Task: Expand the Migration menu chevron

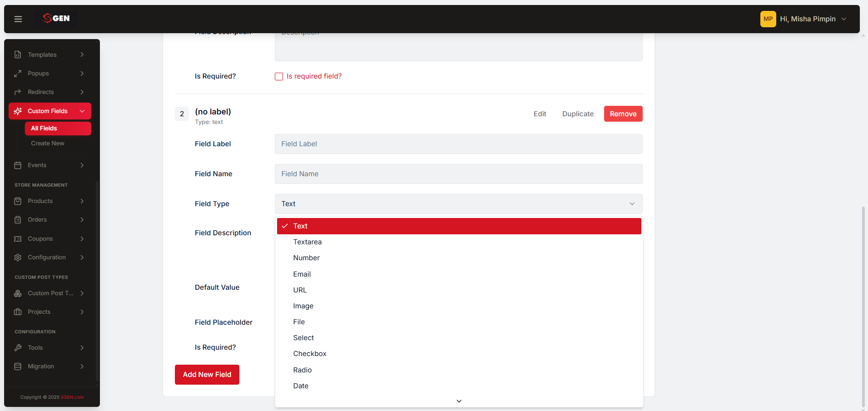Action: tap(82, 366)
